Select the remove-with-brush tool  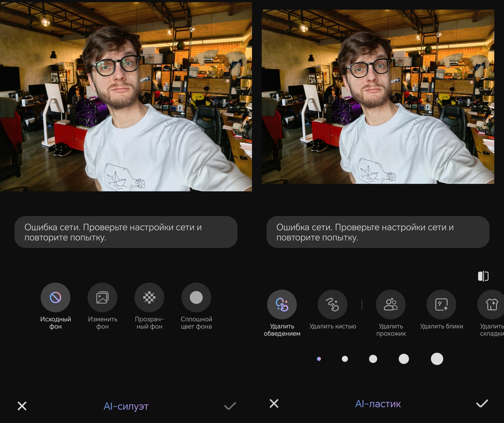point(333,305)
